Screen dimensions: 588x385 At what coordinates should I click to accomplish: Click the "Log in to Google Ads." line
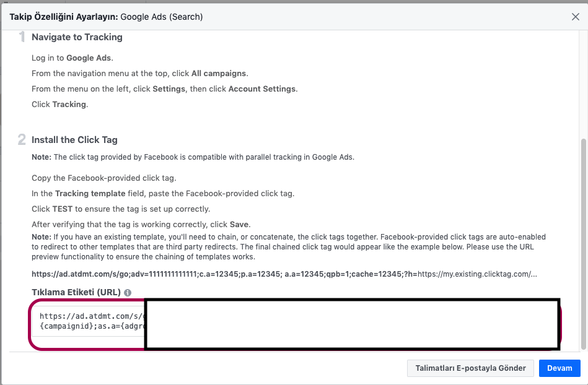click(x=72, y=58)
